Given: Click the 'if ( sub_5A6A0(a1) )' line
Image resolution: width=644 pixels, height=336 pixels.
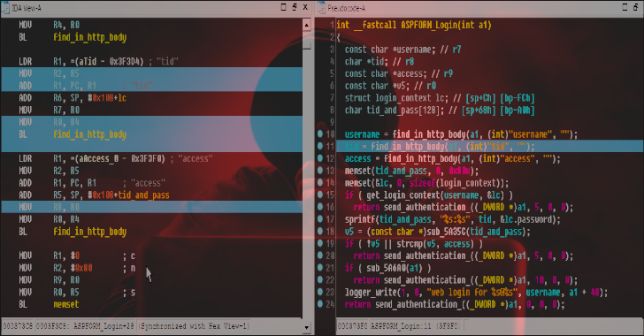Looking at the screenshot, I should pyautogui.click(x=387, y=268).
